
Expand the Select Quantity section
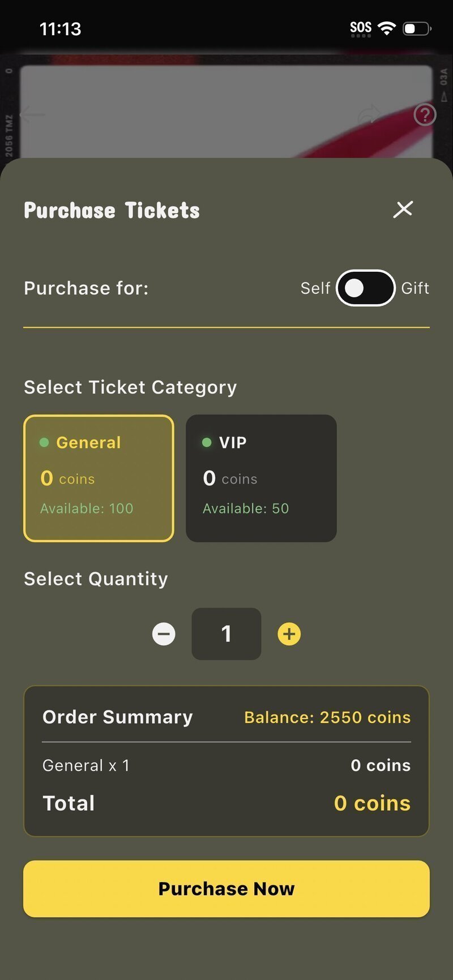tap(95, 579)
